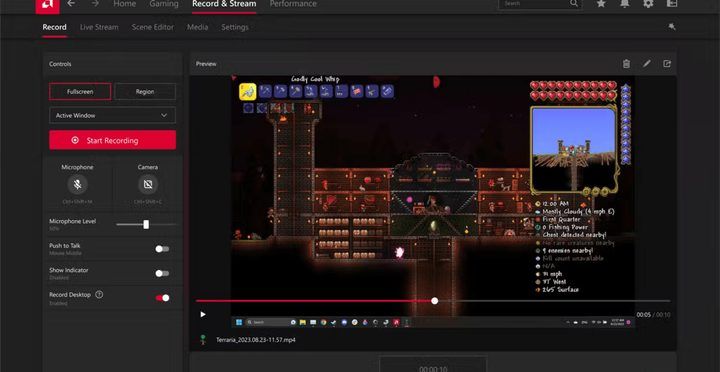720x372 pixels.
Task: Open favorites star icon
Action: click(x=601, y=4)
